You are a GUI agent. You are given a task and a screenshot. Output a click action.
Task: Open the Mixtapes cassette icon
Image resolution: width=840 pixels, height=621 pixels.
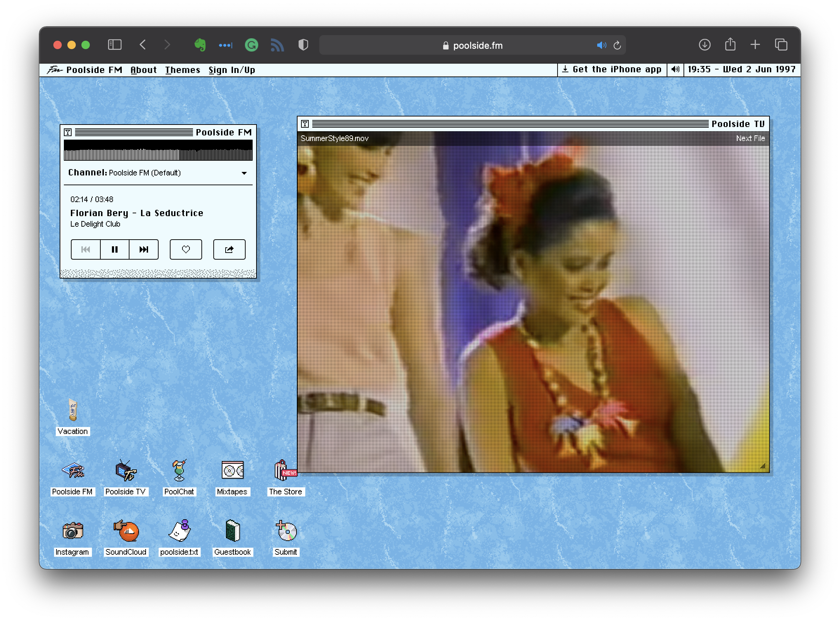(x=232, y=470)
